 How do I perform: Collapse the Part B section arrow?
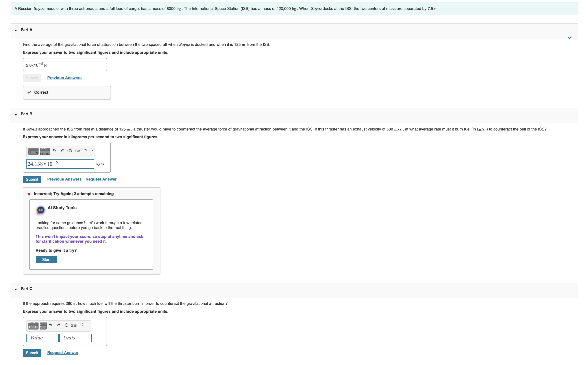16,115
